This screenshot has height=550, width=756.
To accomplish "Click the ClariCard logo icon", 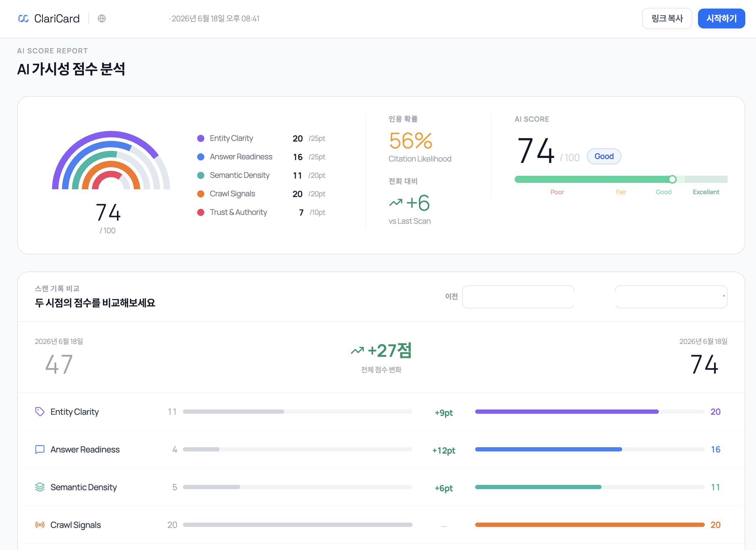I will tap(23, 18).
